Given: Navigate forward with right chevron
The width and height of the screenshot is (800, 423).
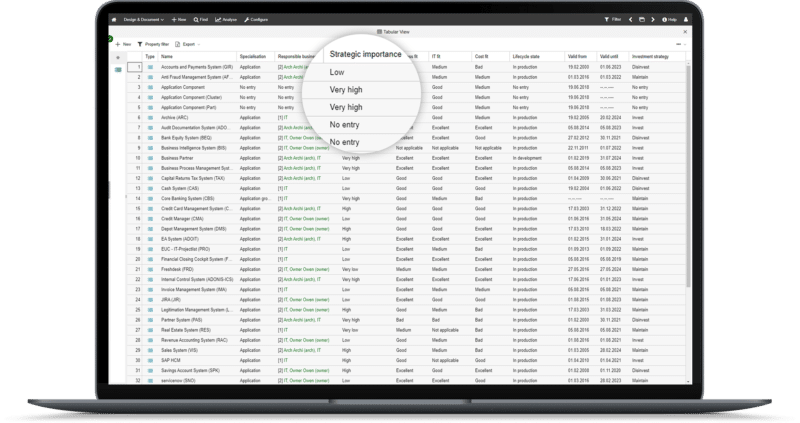Looking at the screenshot, I should click(653, 19).
